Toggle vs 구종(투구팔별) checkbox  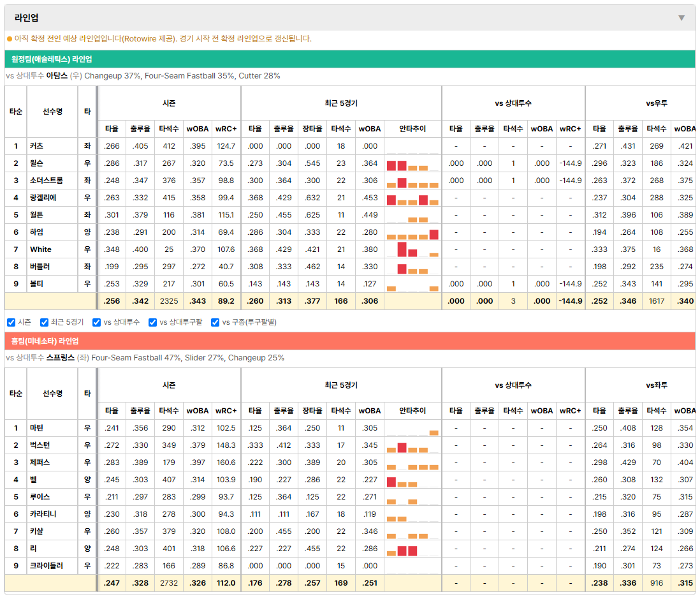[x=215, y=323]
